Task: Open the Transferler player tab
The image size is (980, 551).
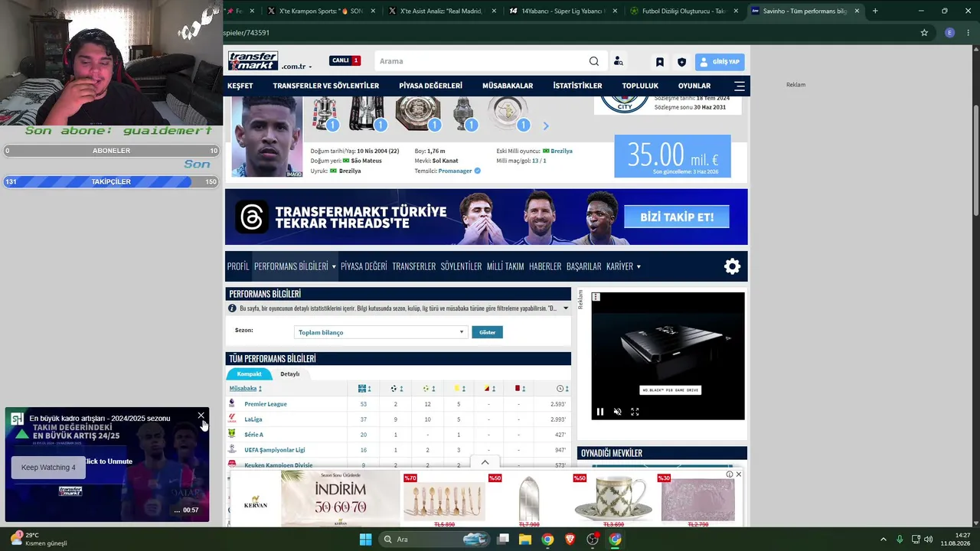Action: pos(414,266)
